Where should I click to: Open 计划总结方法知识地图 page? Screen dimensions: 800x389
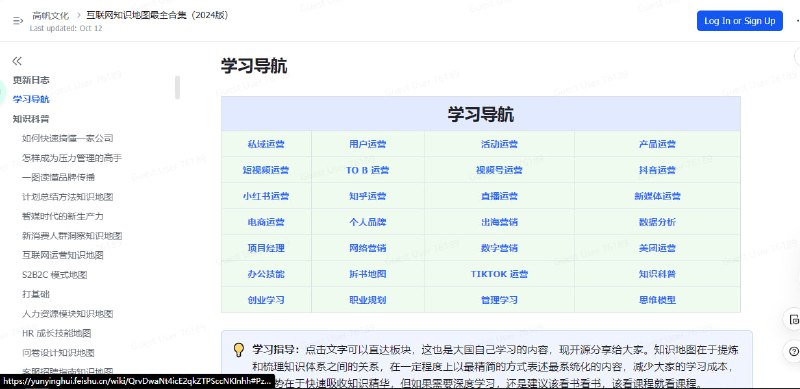67,197
